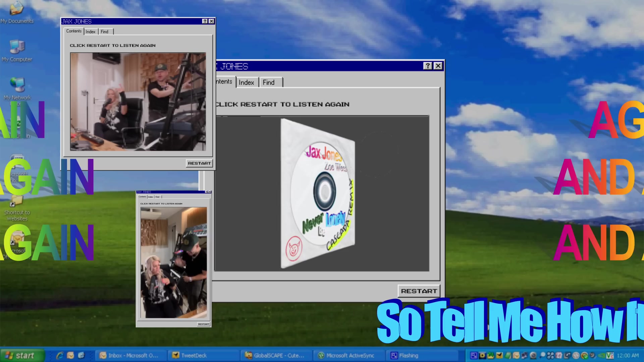Click RESTART in the large Jax Jones window
The height and width of the screenshot is (362, 644).
[419, 291]
